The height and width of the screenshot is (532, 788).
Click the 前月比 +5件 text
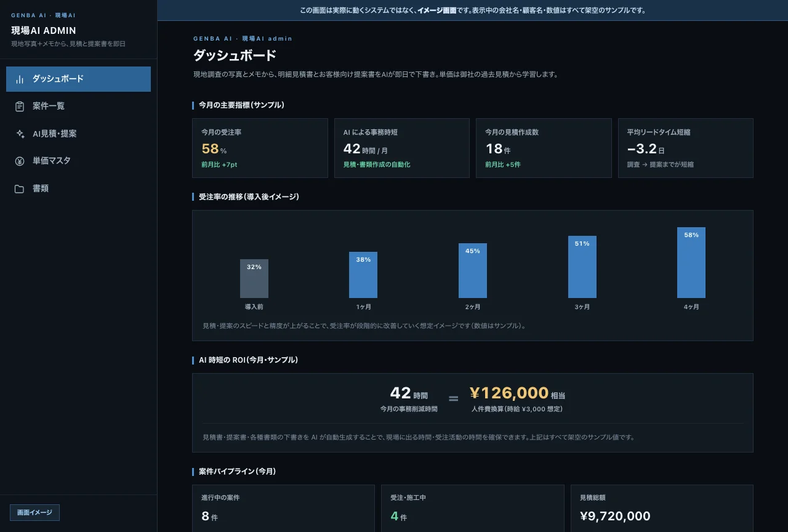pos(503,164)
